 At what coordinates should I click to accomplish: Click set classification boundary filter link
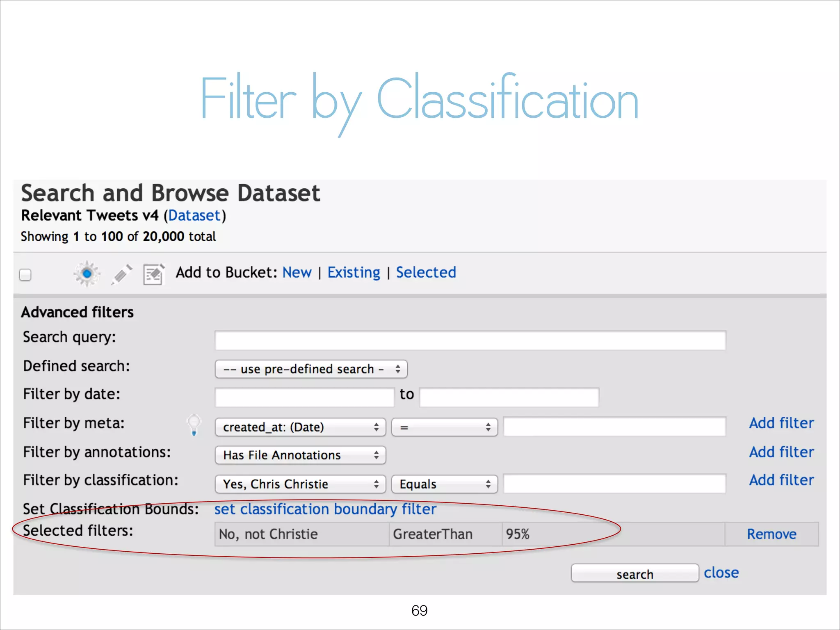[325, 509]
